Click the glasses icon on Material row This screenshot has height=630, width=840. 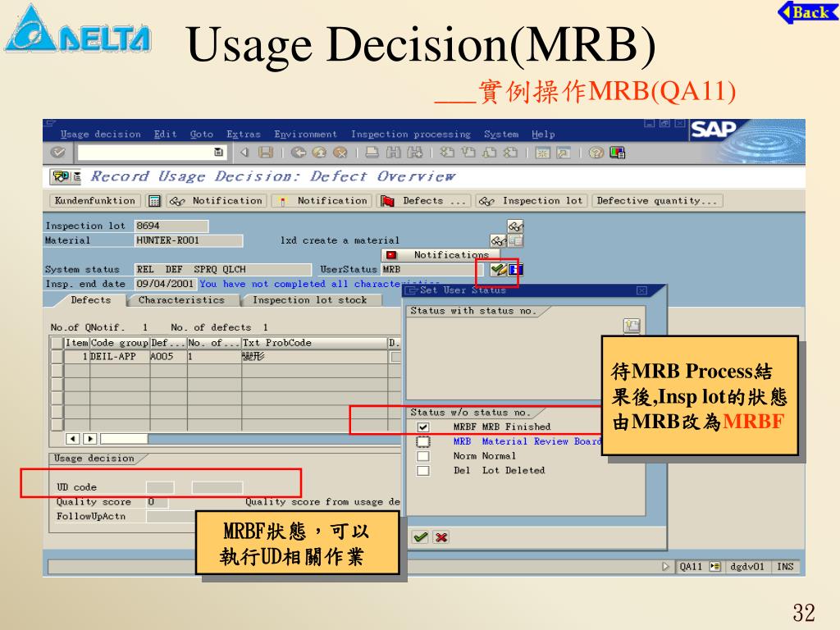point(498,240)
